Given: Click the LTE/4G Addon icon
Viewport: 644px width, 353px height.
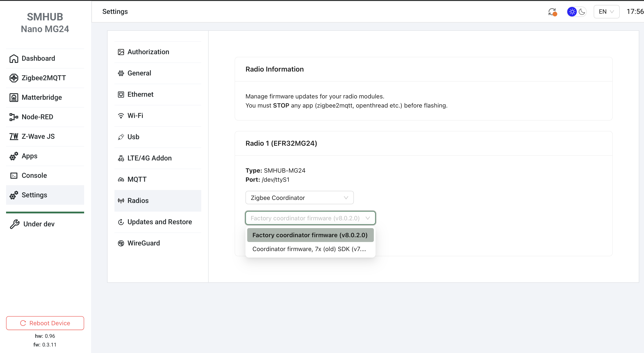Looking at the screenshot, I should pyautogui.click(x=121, y=158).
